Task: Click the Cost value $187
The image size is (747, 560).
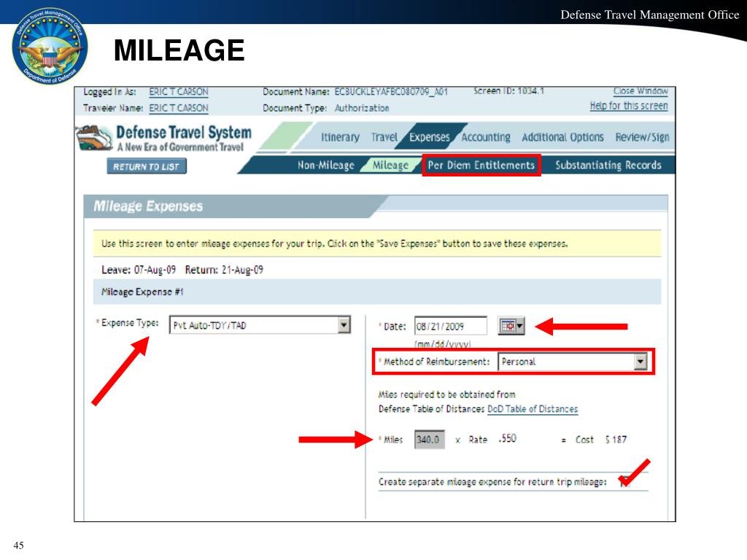Action: tap(616, 440)
